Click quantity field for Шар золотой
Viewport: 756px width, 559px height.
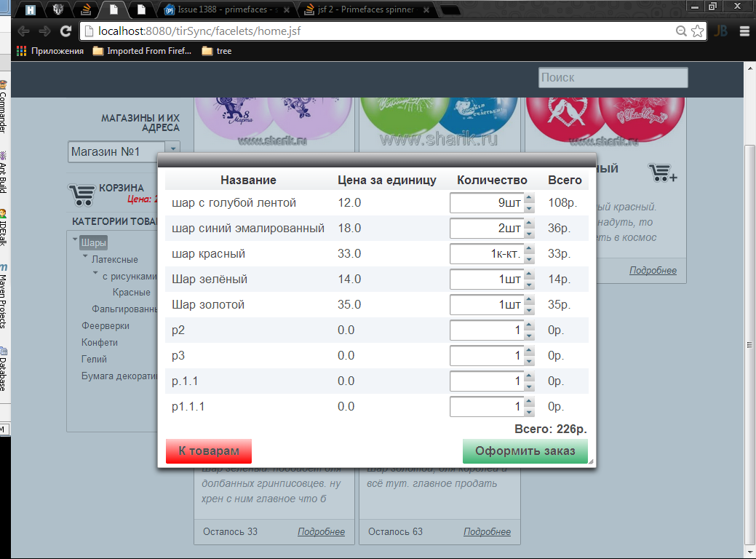[x=487, y=305]
